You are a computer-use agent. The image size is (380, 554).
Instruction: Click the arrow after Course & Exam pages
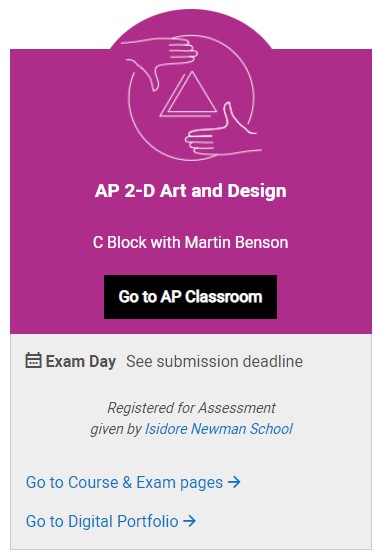(x=234, y=482)
